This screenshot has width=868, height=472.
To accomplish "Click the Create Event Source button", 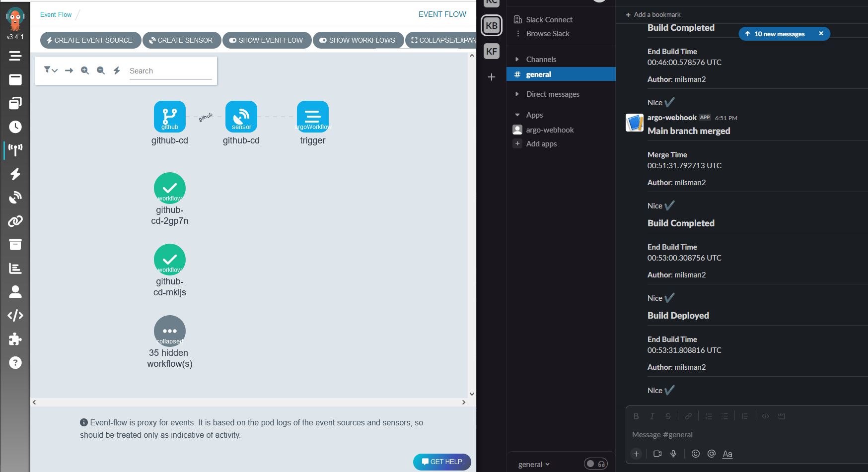I will (x=89, y=40).
